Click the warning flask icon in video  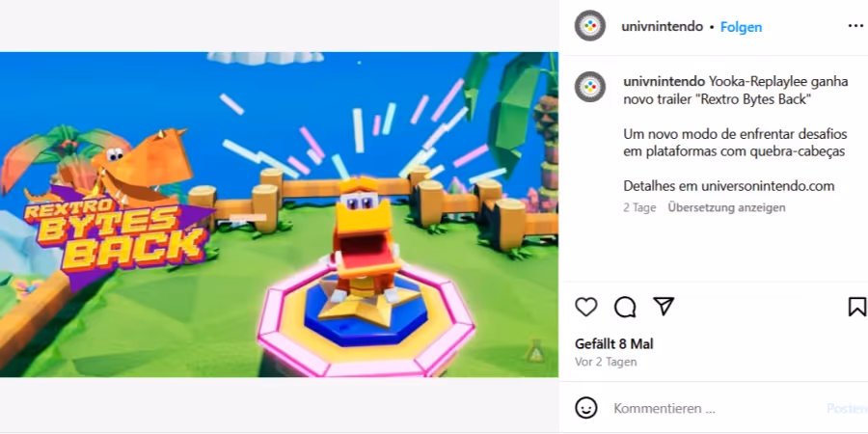coord(534,350)
